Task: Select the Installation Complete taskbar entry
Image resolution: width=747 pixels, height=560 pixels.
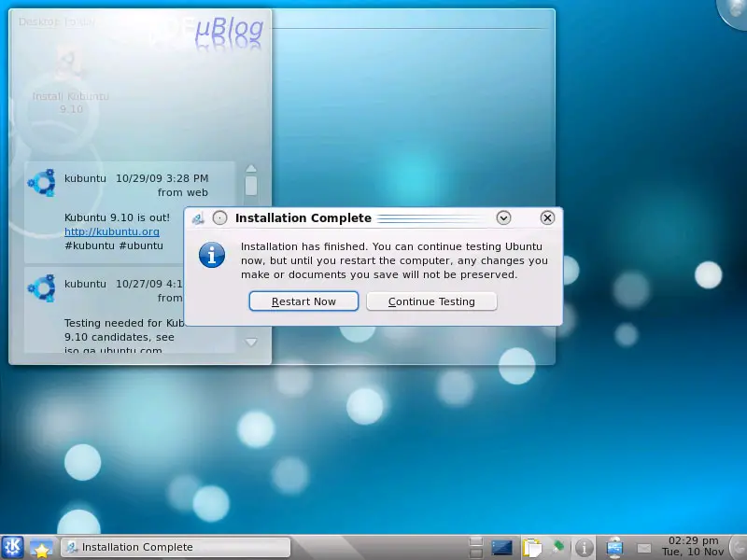Action: 176,547
